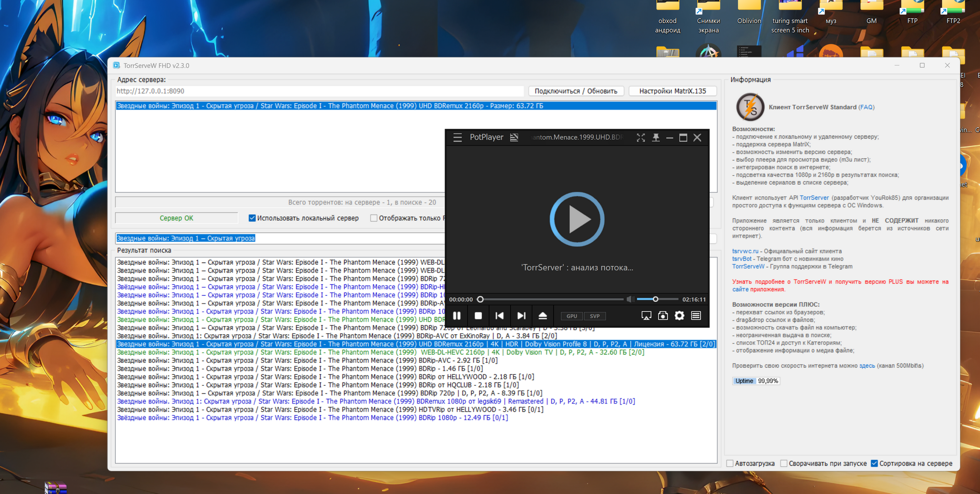Stop playback in PotPlayer
The width and height of the screenshot is (980, 494).
coord(478,315)
